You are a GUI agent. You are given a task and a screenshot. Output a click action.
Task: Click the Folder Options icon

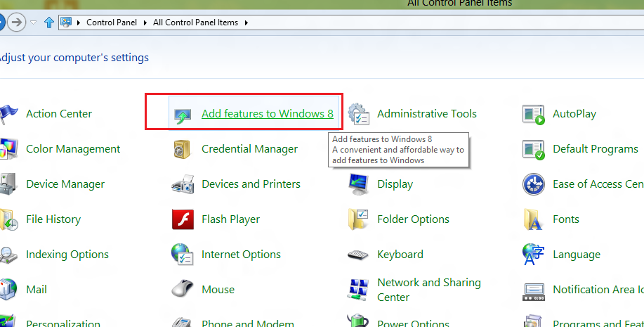tap(358, 219)
